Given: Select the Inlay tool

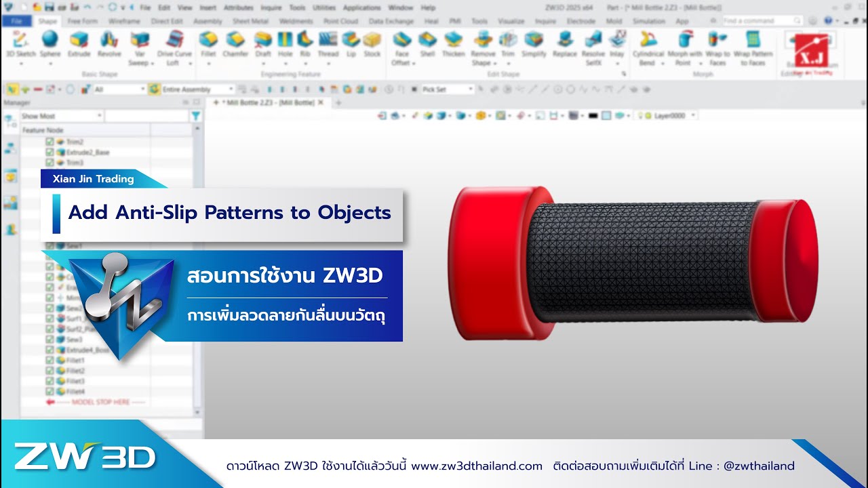Looking at the screenshot, I should tap(617, 44).
